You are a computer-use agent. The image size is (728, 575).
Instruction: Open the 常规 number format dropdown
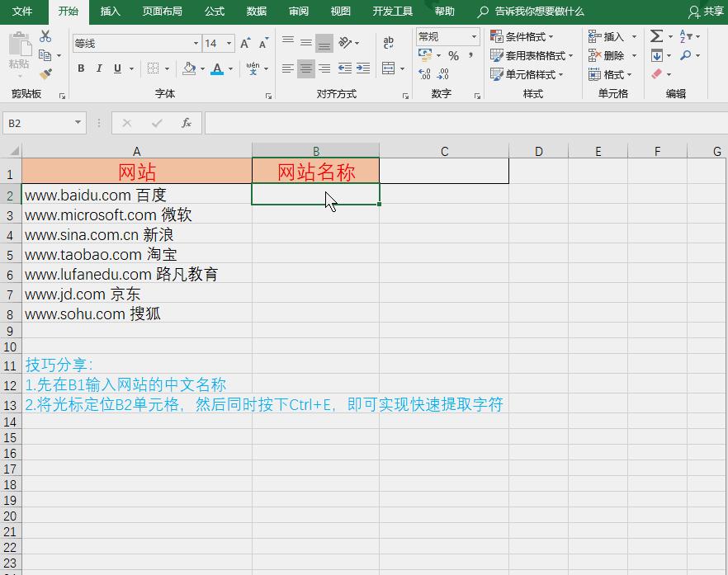click(473, 37)
